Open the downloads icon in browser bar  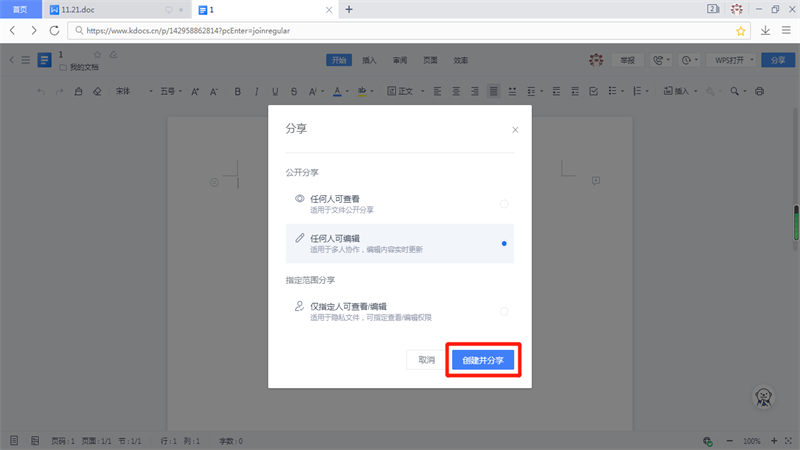coord(765,31)
